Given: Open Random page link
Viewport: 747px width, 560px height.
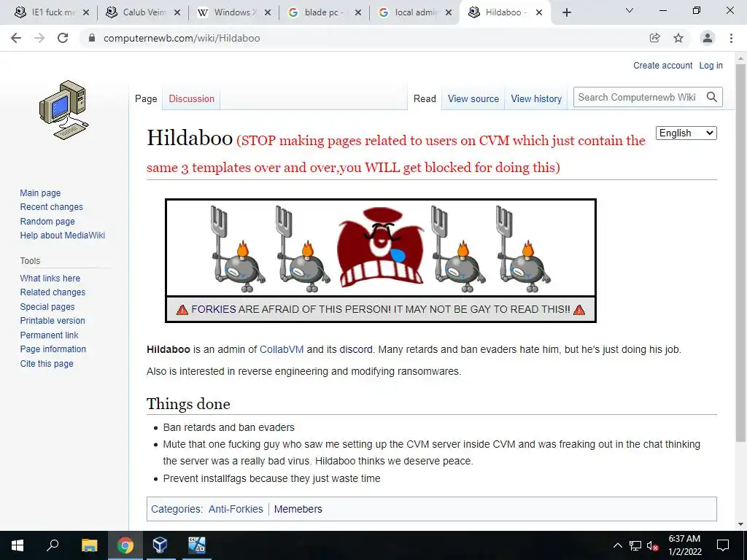Looking at the screenshot, I should pyautogui.click(x=47, y=222).
